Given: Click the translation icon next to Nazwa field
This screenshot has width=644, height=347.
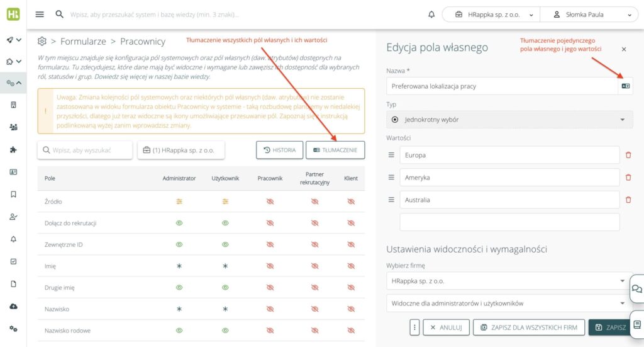Looking at the screenshot, I should click(625, 86).
